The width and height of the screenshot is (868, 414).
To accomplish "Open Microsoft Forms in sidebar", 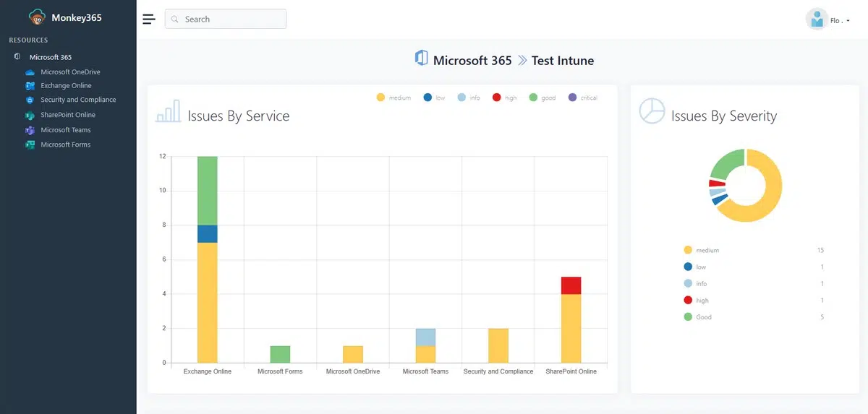I will pyautogui.click(x=66, y=145).
